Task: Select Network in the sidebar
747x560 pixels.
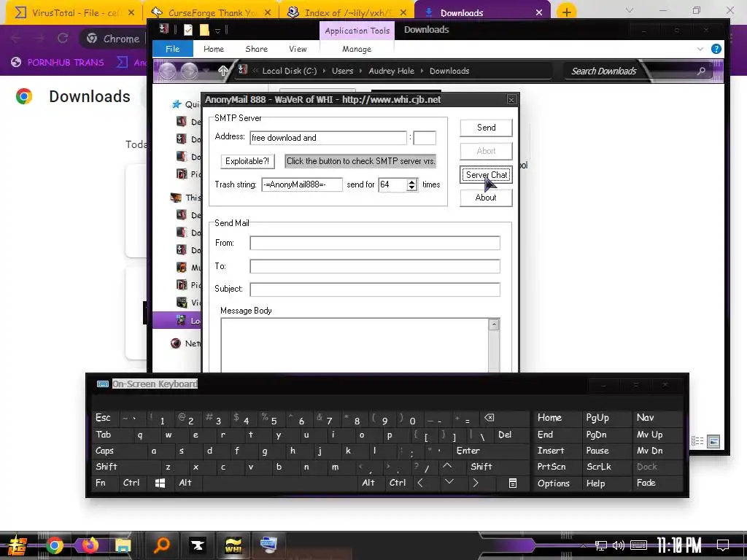Action: (185, 343)
